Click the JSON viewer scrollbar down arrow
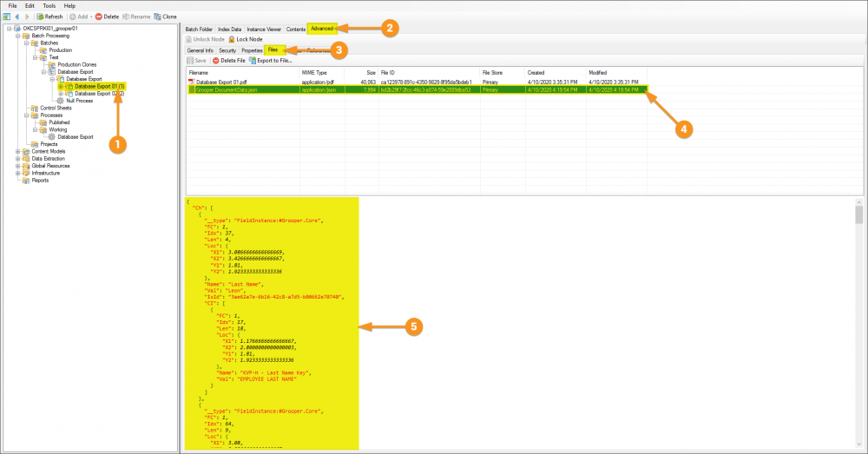 (858, 444)
